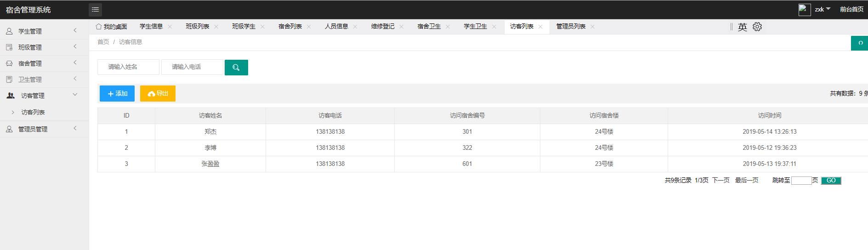Open the settings gear icon

tap(757, 27)
